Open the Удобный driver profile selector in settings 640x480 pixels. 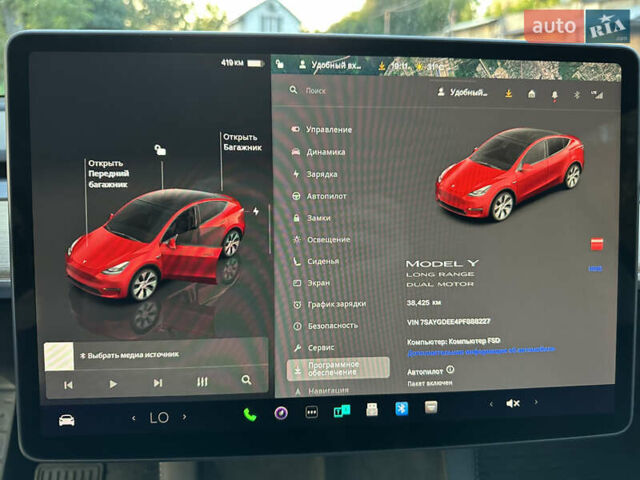point(462,92)
